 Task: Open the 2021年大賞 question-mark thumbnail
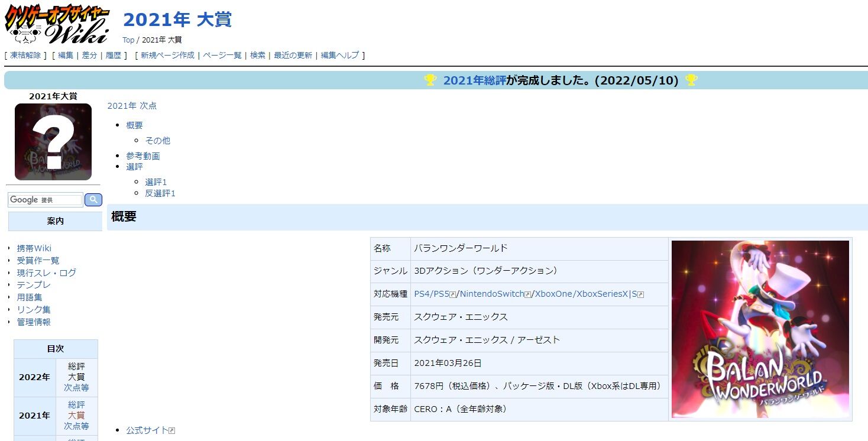(53, 142)
